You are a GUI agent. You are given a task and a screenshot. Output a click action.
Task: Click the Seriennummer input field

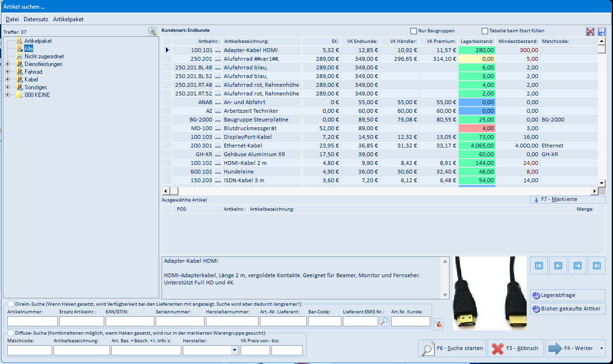coord(180,322)
